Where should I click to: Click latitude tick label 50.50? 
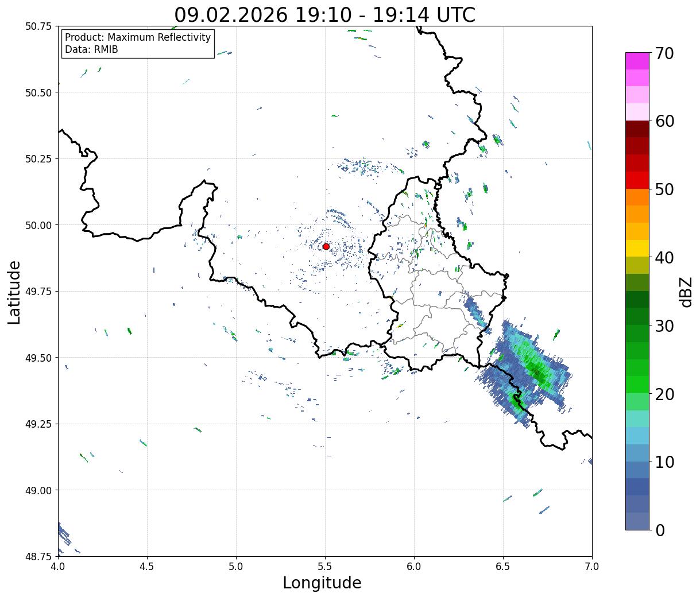pyautogui.click(x=38, y=92)
